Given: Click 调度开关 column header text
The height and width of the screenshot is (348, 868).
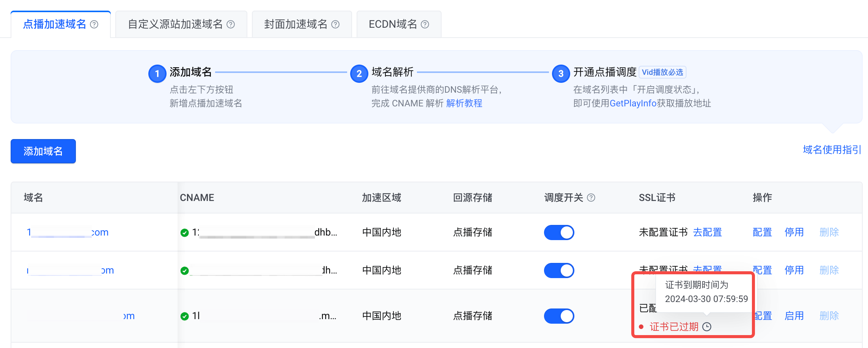Looking at the screenshot, I should (x=564, y=198).
